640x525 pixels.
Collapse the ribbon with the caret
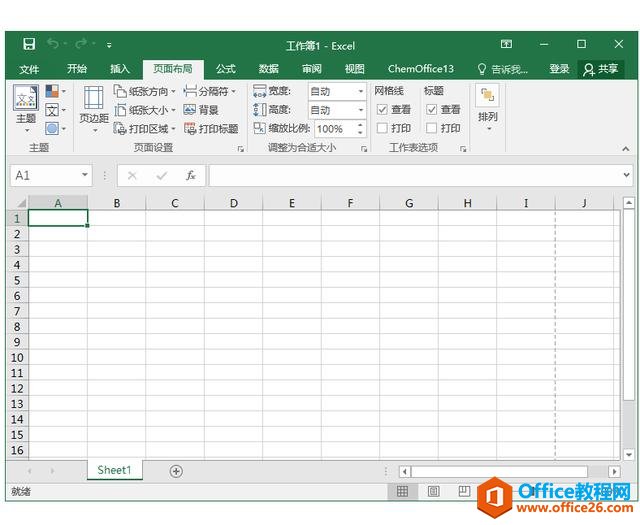pyautogui.click(x=625, y=149)
